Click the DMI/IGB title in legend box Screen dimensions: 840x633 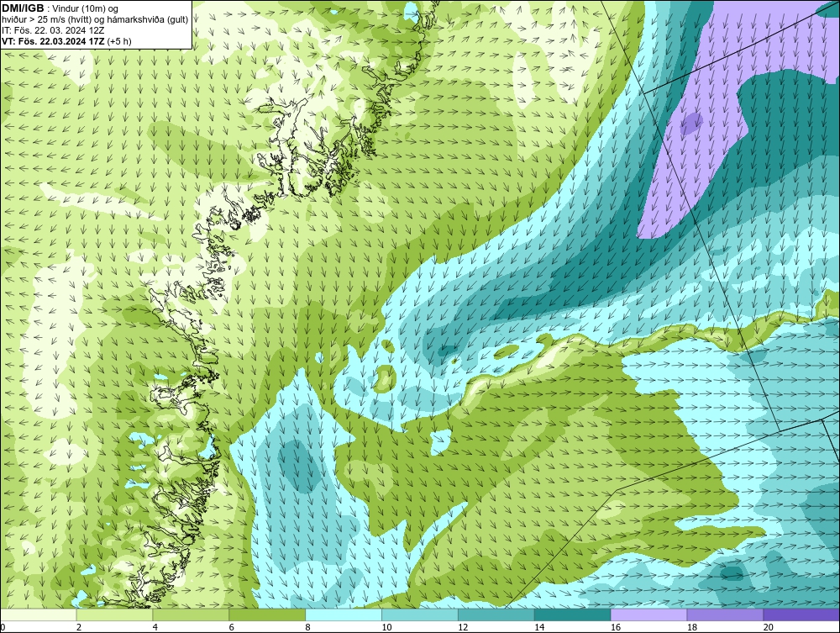pos(23,8)
